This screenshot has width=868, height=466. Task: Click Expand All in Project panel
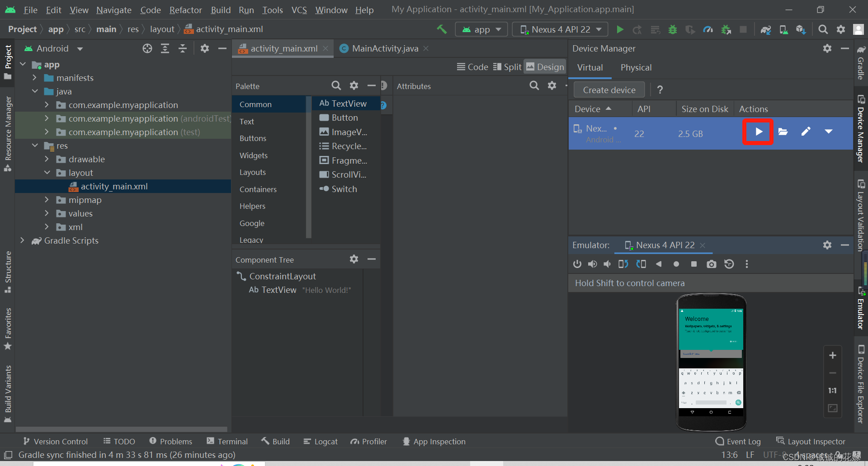165,48
